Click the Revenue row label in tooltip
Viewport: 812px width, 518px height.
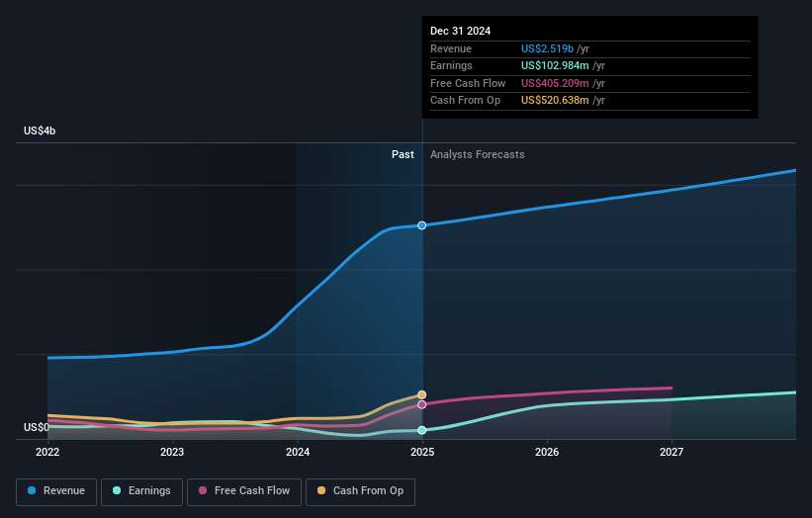pos(451,48)
